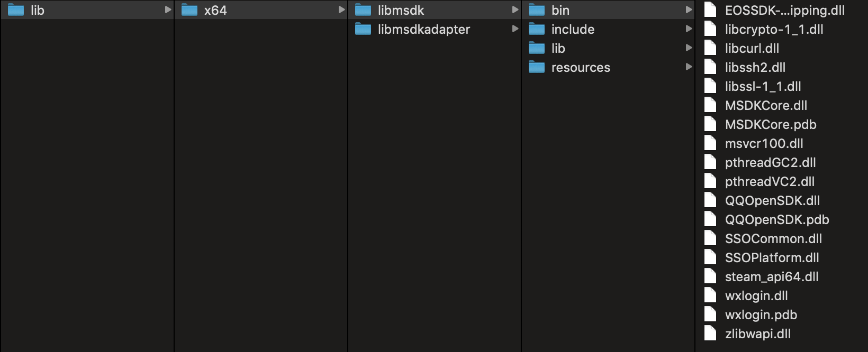Select the libssl-1_1.dll file
The height and width of the screenshot is (352, 868).
pos(762,86)
